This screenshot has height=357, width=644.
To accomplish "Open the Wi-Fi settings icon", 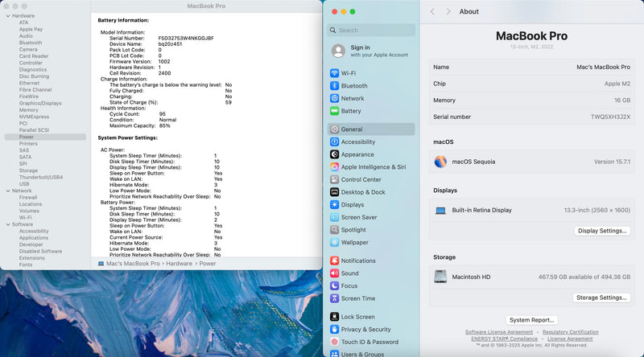I will pos(334,73).
